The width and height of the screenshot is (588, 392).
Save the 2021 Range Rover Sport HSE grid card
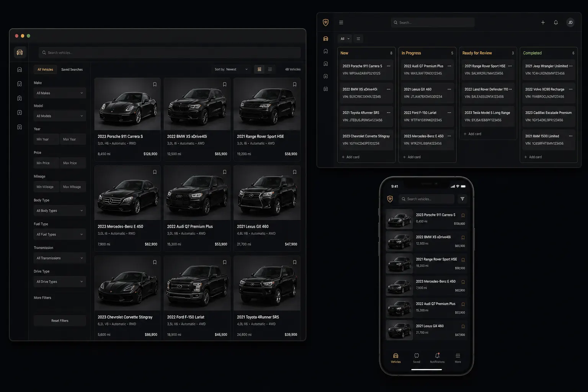click(295, 85)
